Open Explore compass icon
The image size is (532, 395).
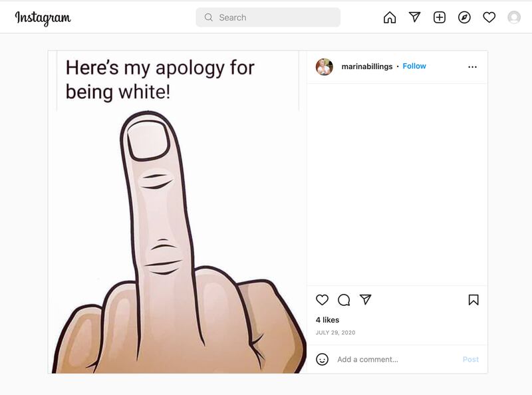click(464, 17)
